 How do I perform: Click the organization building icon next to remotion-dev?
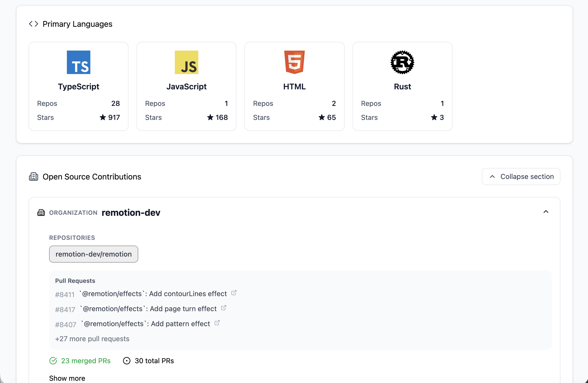(x=41, y=213)
